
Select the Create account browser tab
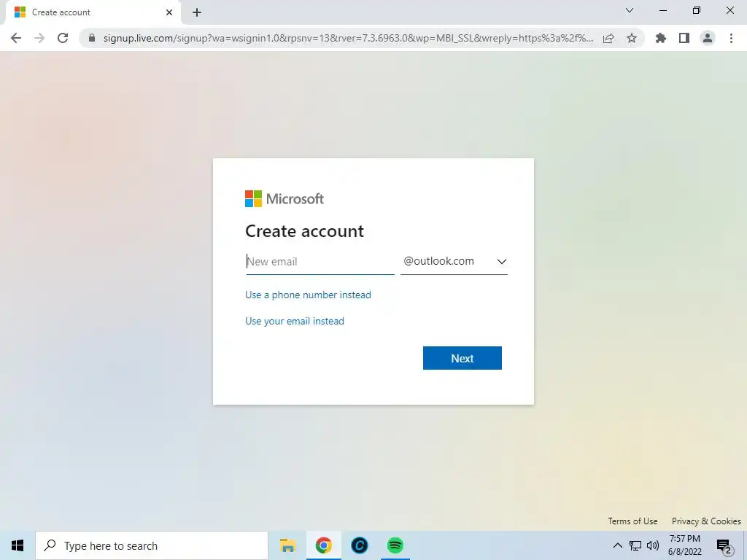93,12
